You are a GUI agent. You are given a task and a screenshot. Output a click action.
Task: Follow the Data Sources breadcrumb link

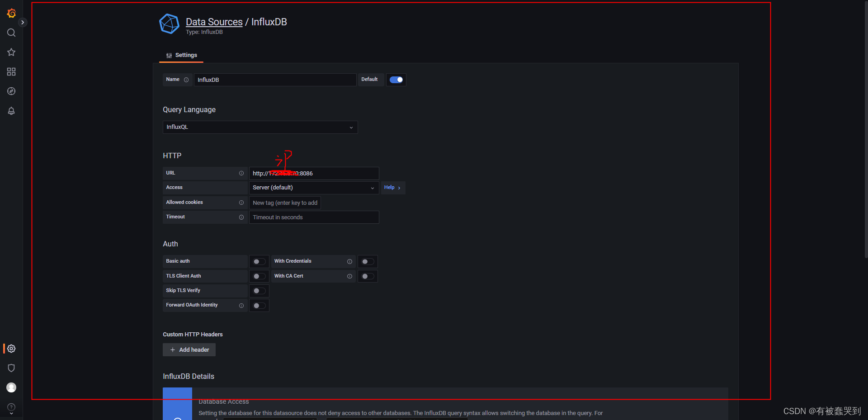[214, 22]
